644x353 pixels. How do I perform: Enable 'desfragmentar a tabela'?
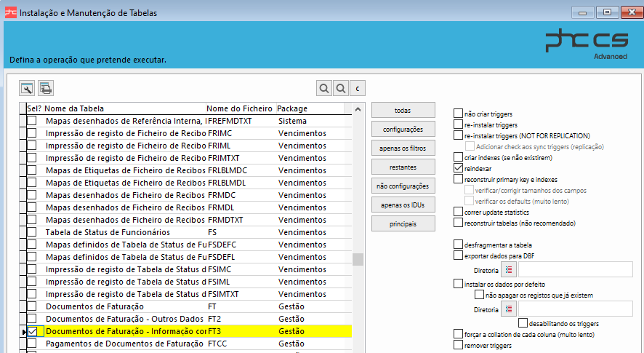click(x=459, y=245)
